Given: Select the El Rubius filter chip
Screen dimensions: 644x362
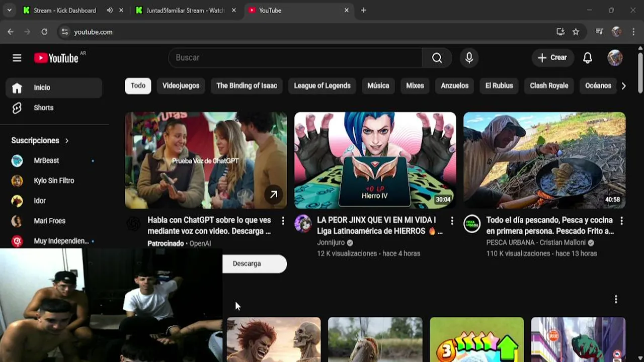Looking at the screenshot, I should (x=499, y=85).
